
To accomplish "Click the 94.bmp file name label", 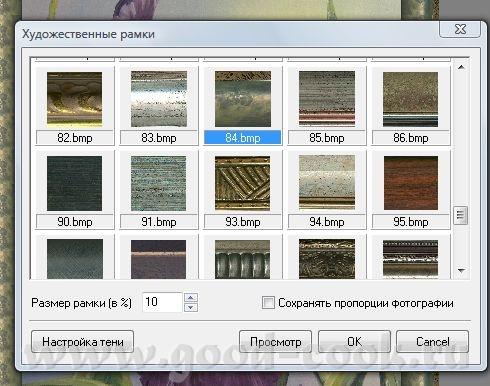I will 327,222.
